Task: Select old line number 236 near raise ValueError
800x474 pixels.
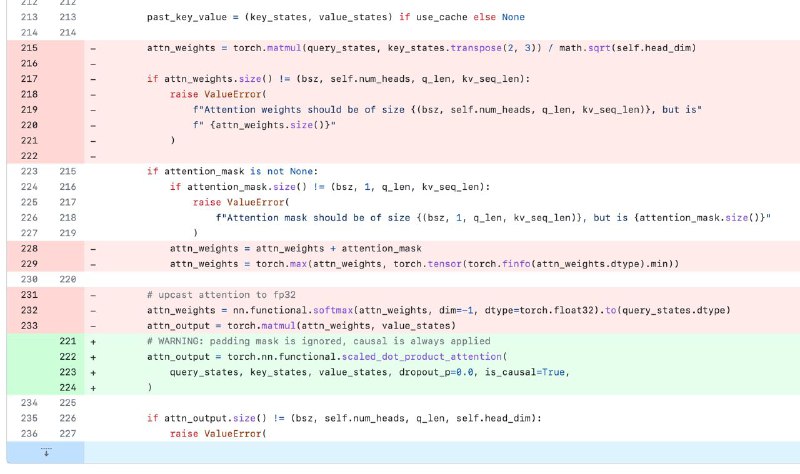Action: point(29,433)
